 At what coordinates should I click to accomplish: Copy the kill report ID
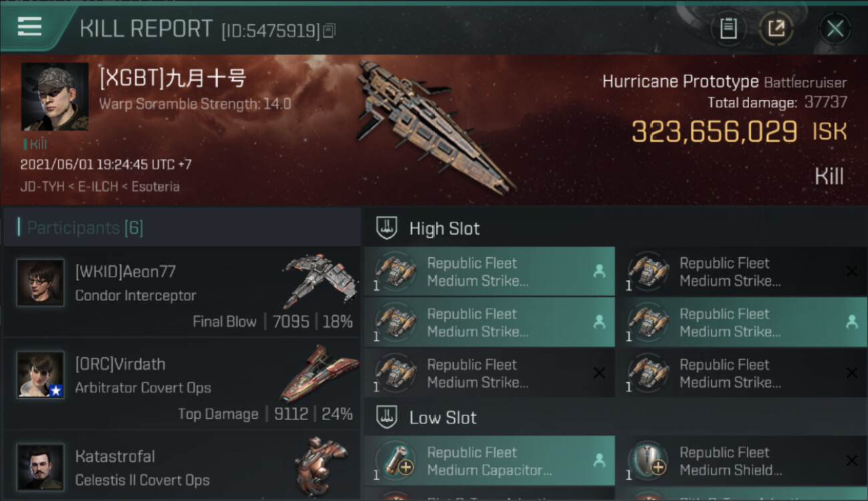pyautogui.click(x=329, y=31)
